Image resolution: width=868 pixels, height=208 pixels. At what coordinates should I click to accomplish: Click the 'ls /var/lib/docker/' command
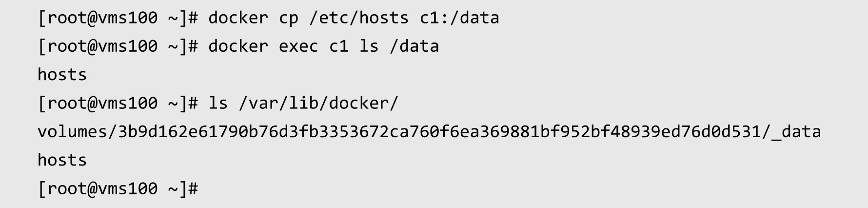[x=303, y=103]
